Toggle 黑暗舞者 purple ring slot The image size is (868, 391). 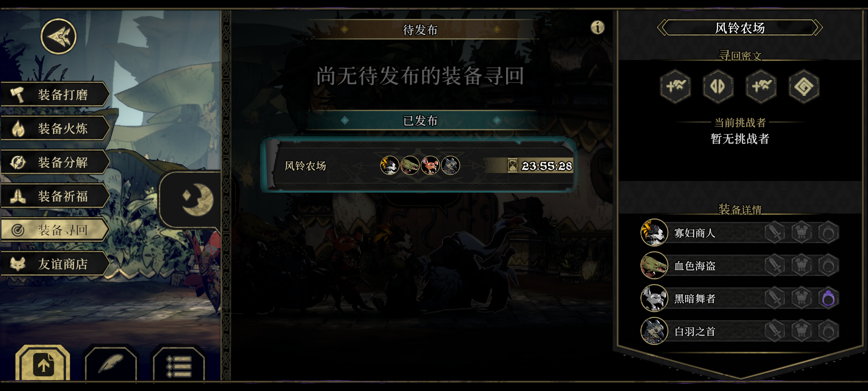(x=828, y=298)
